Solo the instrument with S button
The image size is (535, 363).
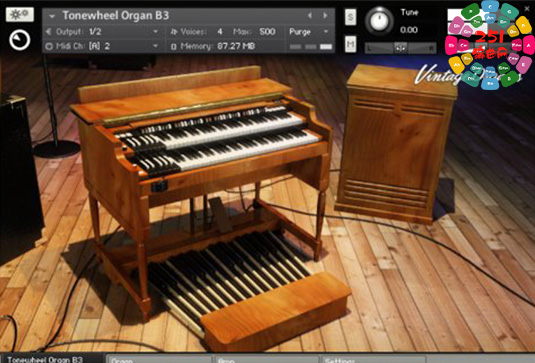coord(350,17)
